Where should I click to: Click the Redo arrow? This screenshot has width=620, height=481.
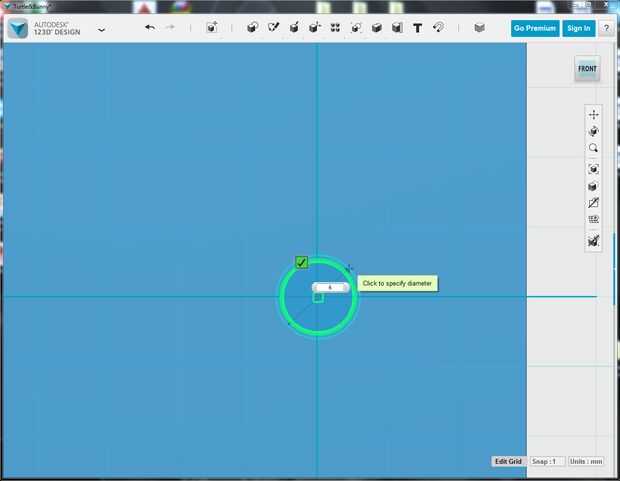pos(170,27)
